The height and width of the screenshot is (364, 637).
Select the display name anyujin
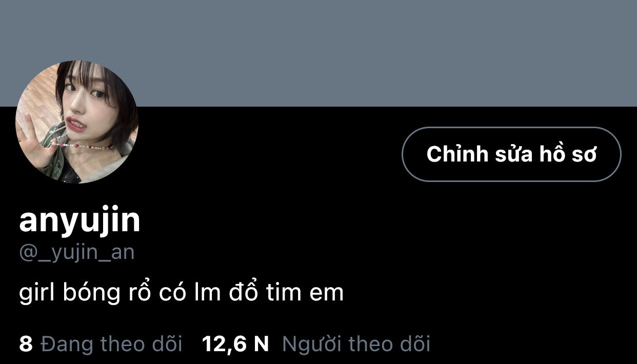79,220
